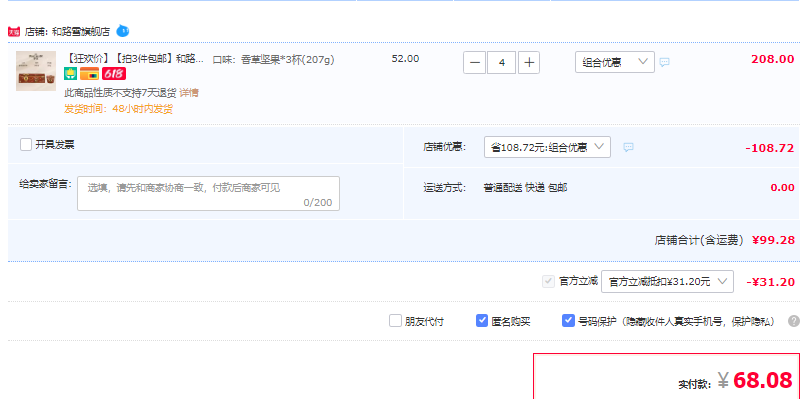
Task: Click the orange credit card badge icon
Action: tap(89, 74)
